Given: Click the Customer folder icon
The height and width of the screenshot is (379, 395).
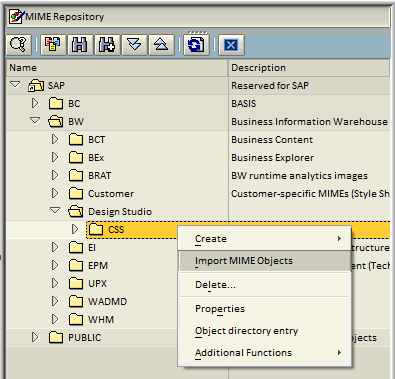Looking at the screenshot, I should click(x=76, y=194).
